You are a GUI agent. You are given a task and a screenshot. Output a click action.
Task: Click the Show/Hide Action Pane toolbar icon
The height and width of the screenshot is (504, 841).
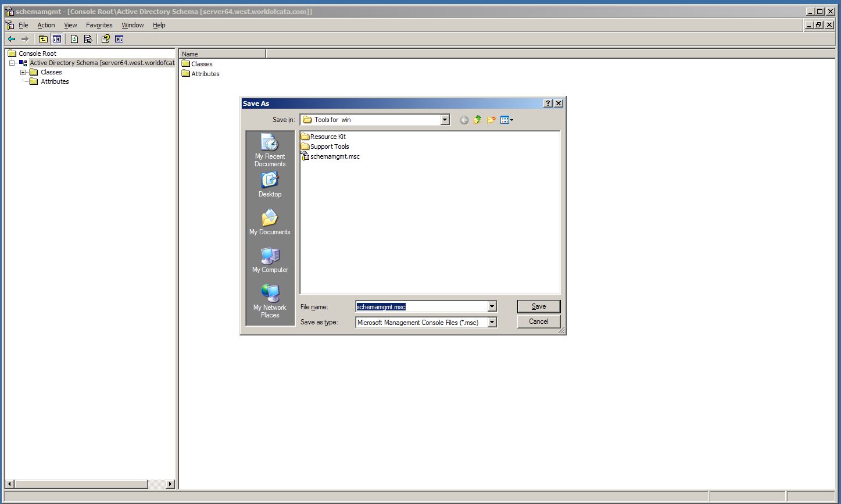(119, 39)
